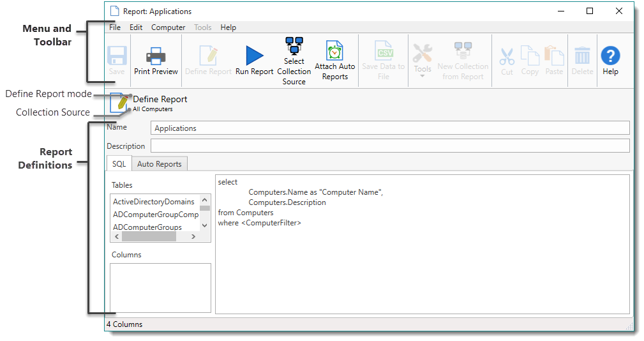Screen dimensions: 644x341
Task: Open the Computer menu
Action: pos(168,27)
